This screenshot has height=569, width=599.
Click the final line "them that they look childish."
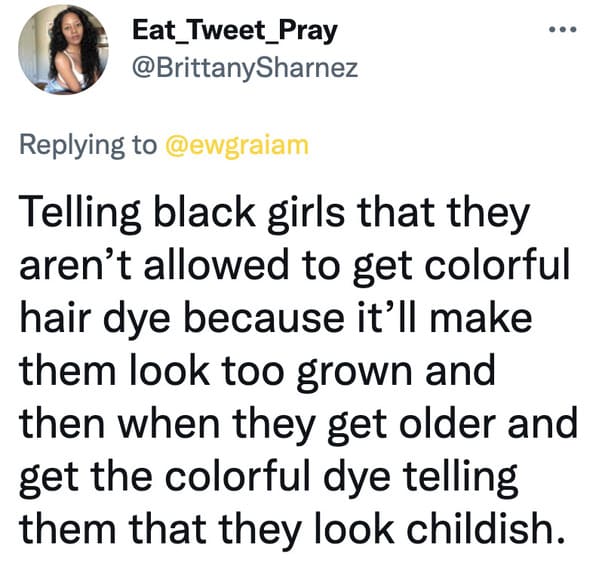292,530
